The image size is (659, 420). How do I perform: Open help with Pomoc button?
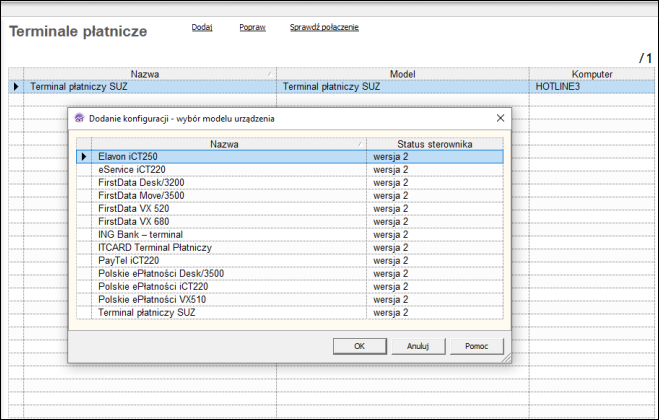476,345
